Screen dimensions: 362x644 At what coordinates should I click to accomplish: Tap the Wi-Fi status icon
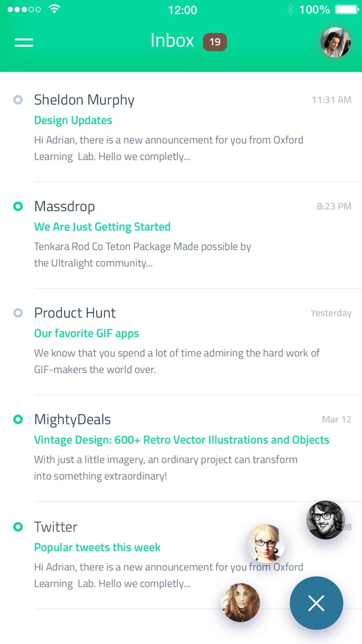[x=54, y=10]
